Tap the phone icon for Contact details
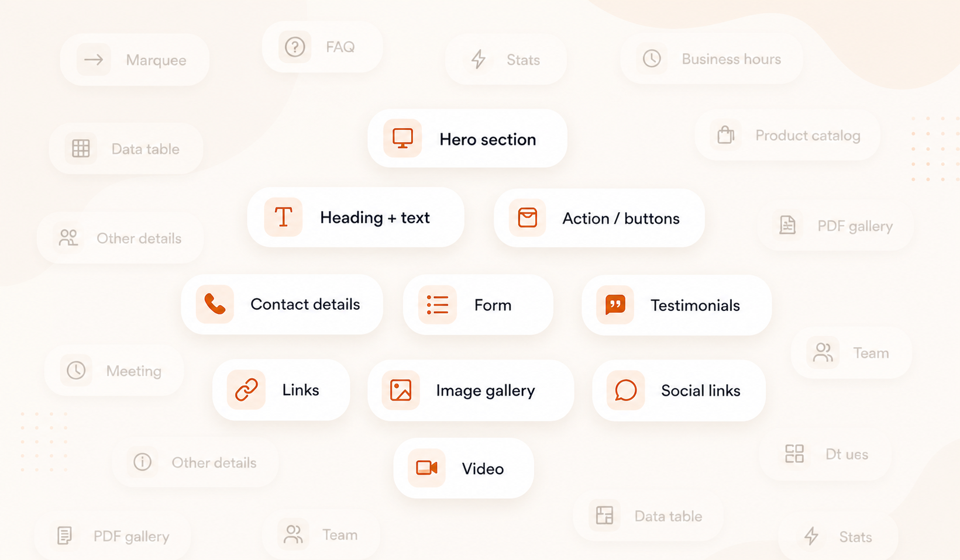The image size is (960, 560). tap(215, 304)
